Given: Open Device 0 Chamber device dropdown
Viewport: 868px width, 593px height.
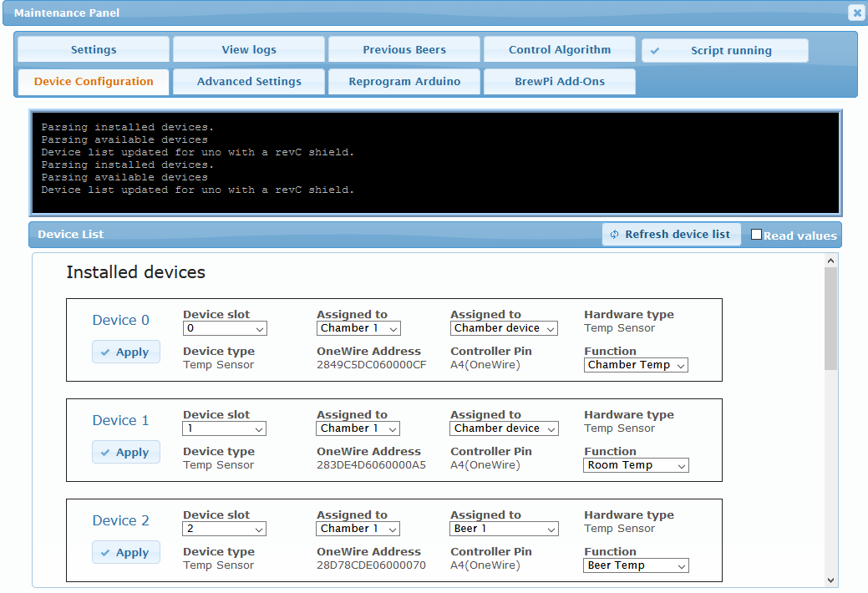Looking at the screenshot, I should click(x=504, y=328).
